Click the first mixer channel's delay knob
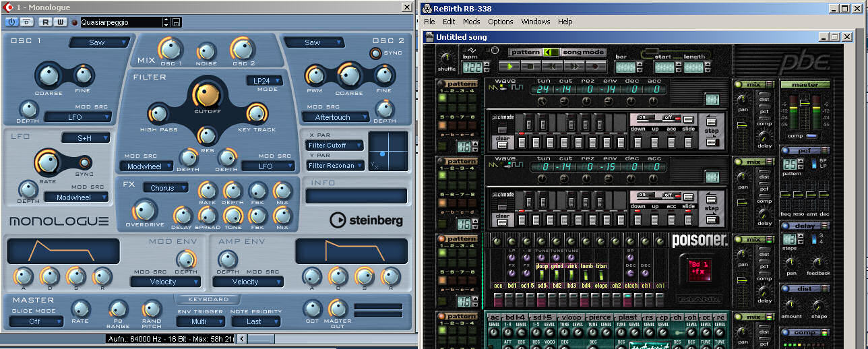The height and width of the screenshot is (349, 868). (x=764, y=137)
